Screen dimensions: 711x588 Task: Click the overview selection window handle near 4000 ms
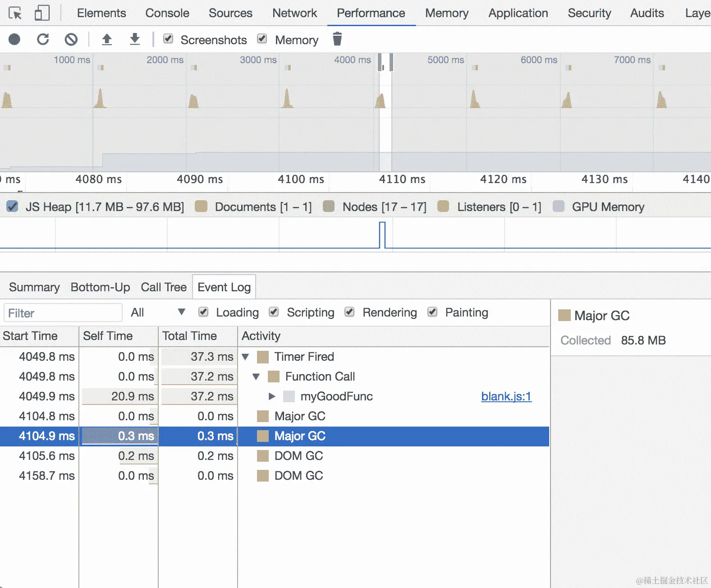point(380,62)
